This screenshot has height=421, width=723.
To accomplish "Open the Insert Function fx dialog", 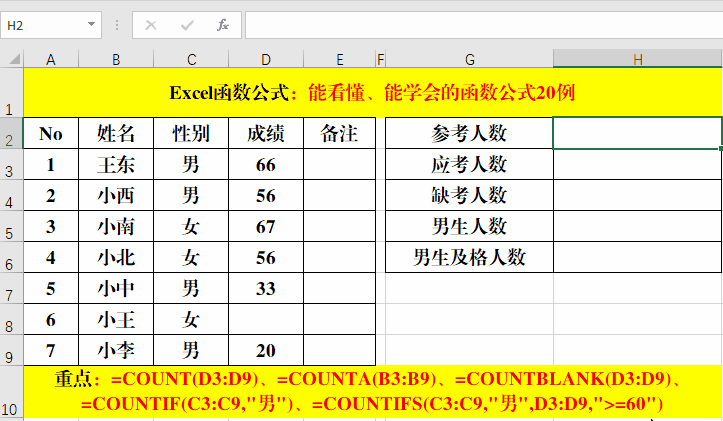I will pos(223,25).
